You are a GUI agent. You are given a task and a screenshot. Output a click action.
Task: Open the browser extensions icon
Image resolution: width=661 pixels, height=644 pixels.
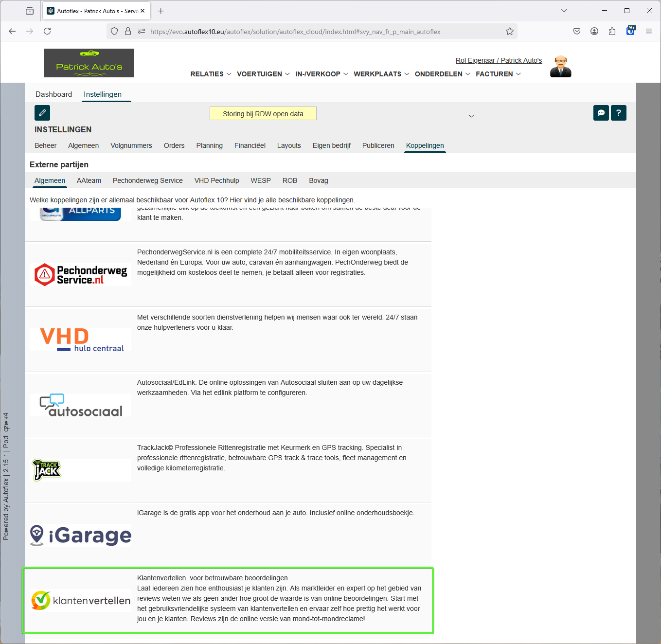[612, 32]
